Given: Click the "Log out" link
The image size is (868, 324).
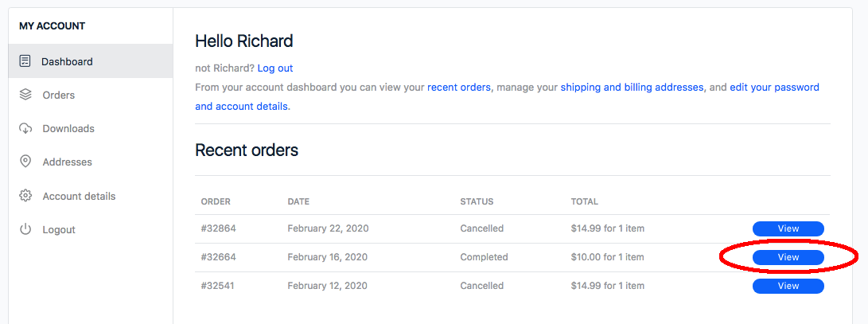Looking at the screenshot, I should pyautogui.click(x=275, y=68).
